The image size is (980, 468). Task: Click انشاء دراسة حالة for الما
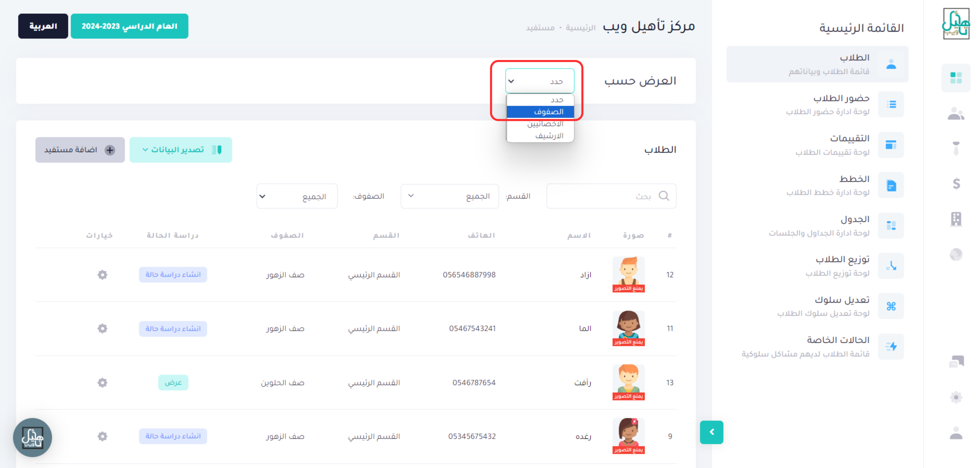[x=173, y=328]
